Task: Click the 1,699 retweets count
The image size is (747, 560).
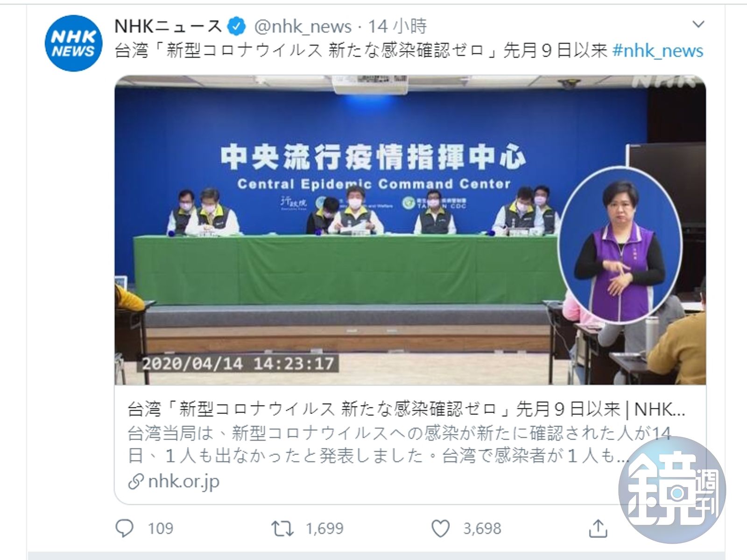Action: click(324, 529)
